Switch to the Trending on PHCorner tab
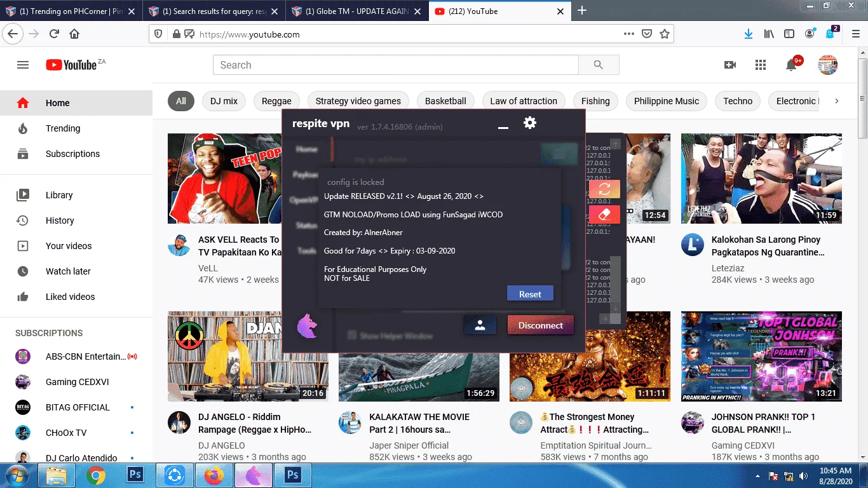 tap(71, 11)
